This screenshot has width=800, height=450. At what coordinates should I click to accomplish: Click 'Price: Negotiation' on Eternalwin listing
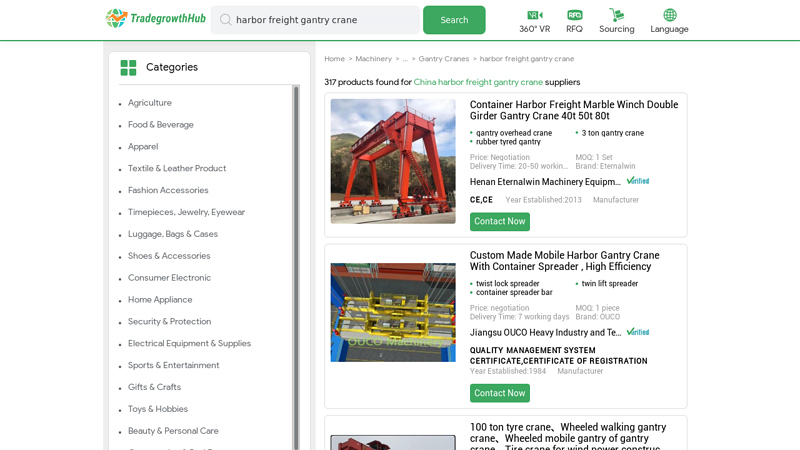click(499, 158)
